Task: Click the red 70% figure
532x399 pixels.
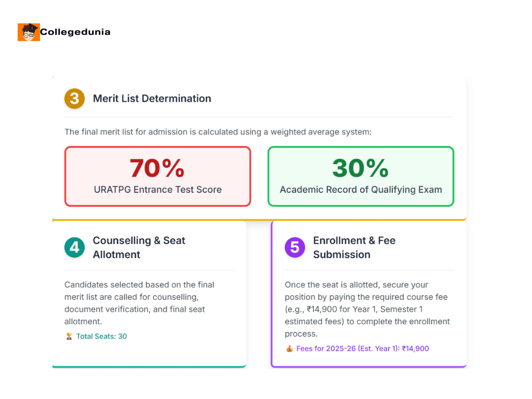Action: pos(157,168)
